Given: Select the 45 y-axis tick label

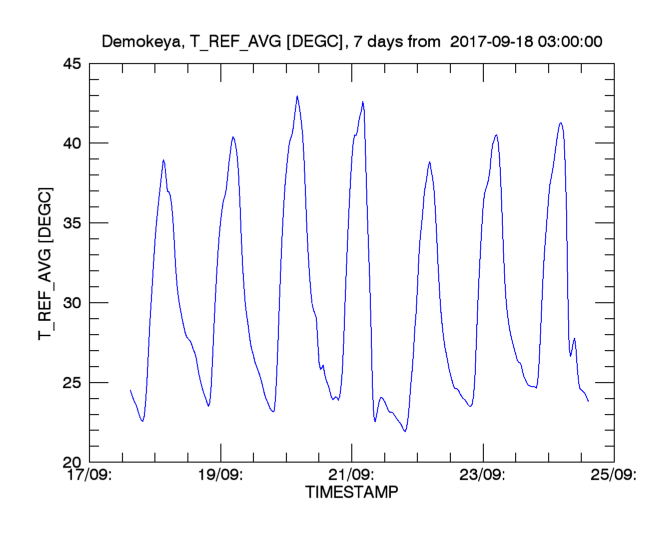Looking at the screenshot, I should click(x=73, y=63).
